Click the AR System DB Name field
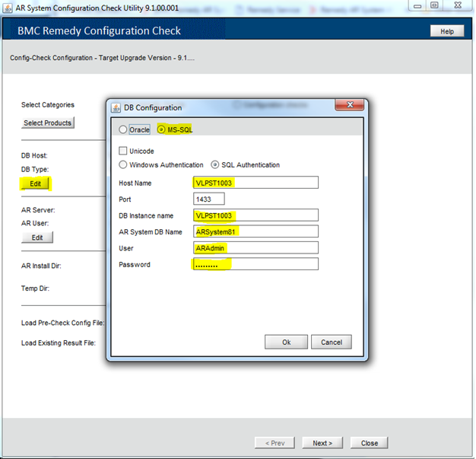Viewport: 476px width, 459px height. point(255,231)
